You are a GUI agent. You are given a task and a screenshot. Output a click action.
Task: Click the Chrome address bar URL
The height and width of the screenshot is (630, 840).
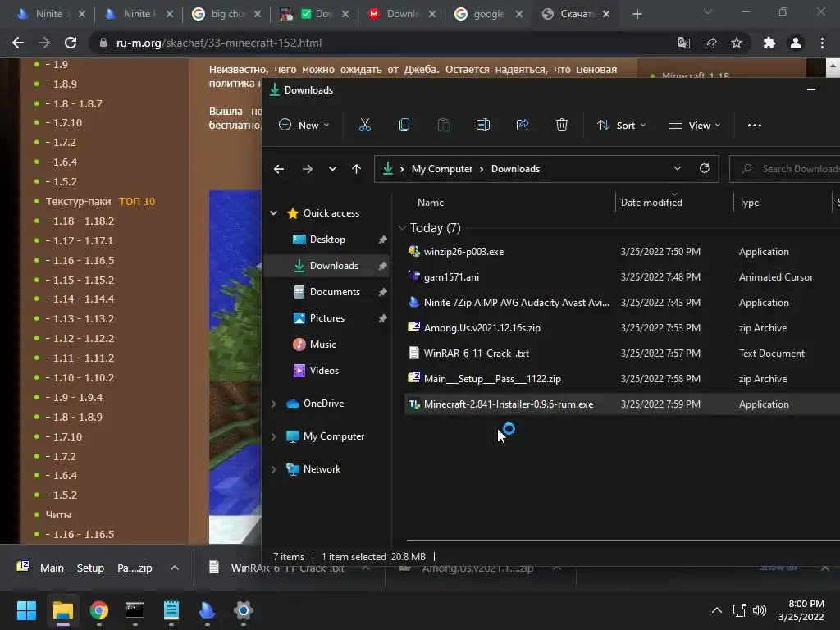pyautogui.click(x=218, y=43)
